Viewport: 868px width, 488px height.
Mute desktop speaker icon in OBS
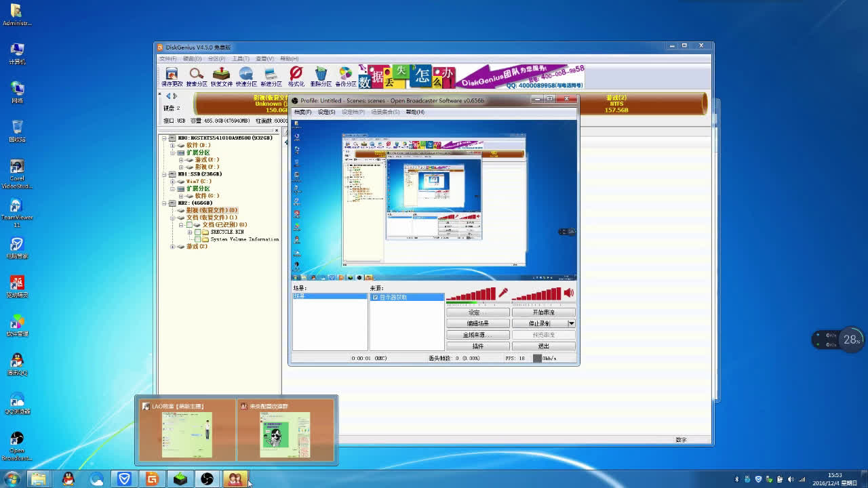click(568, 293)
